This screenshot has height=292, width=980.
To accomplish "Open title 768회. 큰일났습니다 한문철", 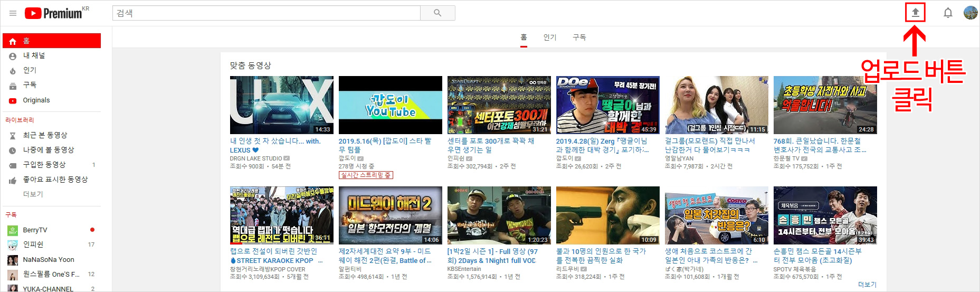I will [x=820, y=146].
